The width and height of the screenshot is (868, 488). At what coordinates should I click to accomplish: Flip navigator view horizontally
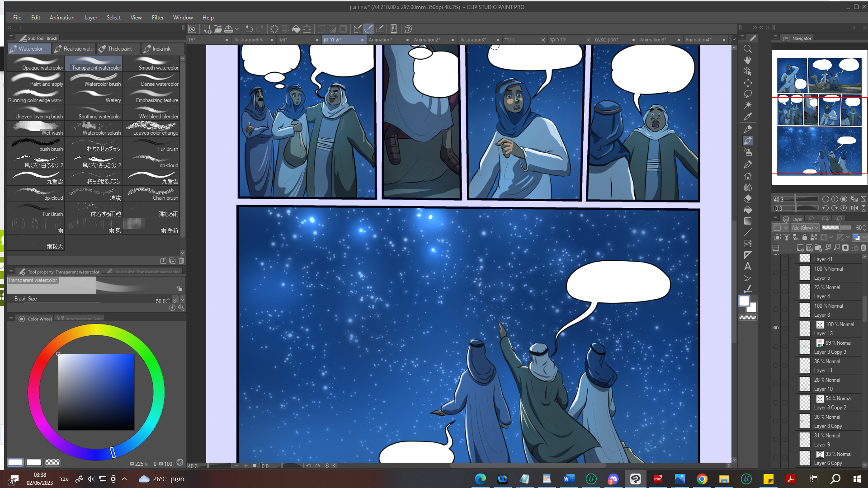[854, 208]
